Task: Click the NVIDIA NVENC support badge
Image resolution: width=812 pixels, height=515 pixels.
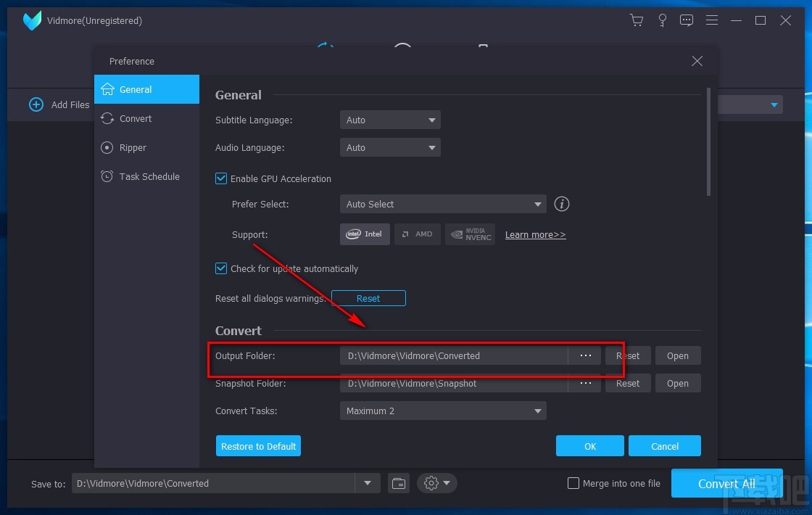Action: (x=471, y=234)
